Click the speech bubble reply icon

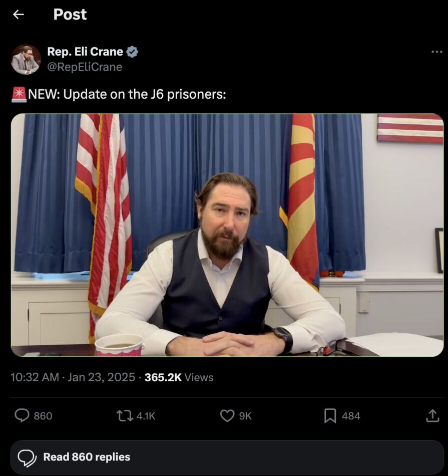[22, 415]
